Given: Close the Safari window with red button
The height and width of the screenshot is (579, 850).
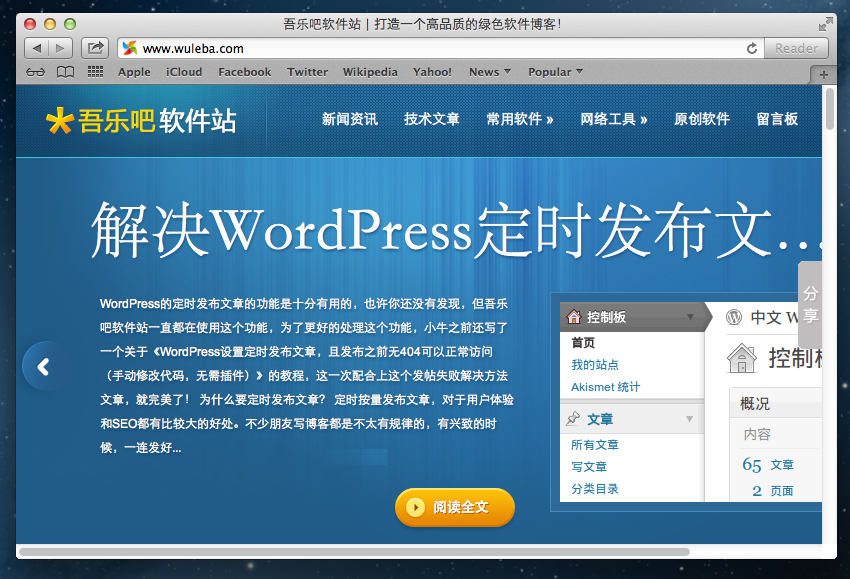Looking at the screenshot, I should pyautogui.click(x=30, y=24).
